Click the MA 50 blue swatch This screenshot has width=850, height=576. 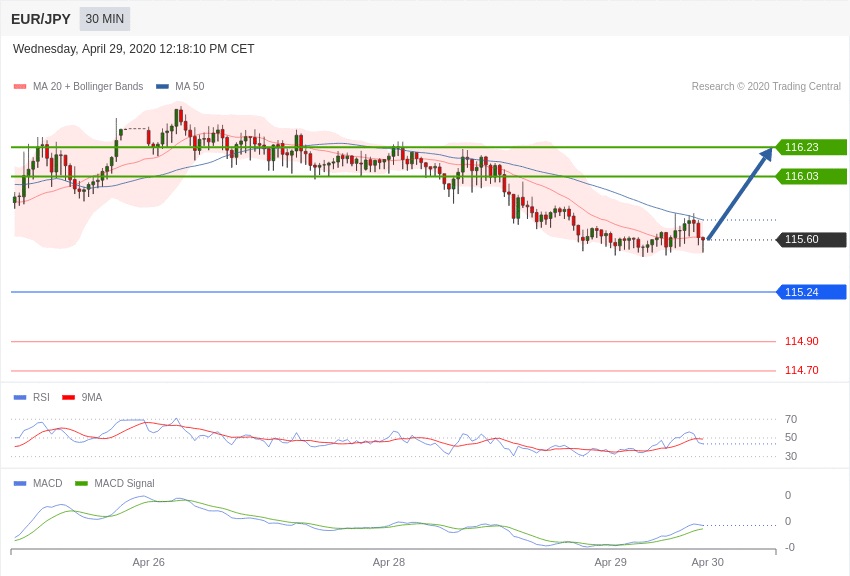tap(162, 86)
